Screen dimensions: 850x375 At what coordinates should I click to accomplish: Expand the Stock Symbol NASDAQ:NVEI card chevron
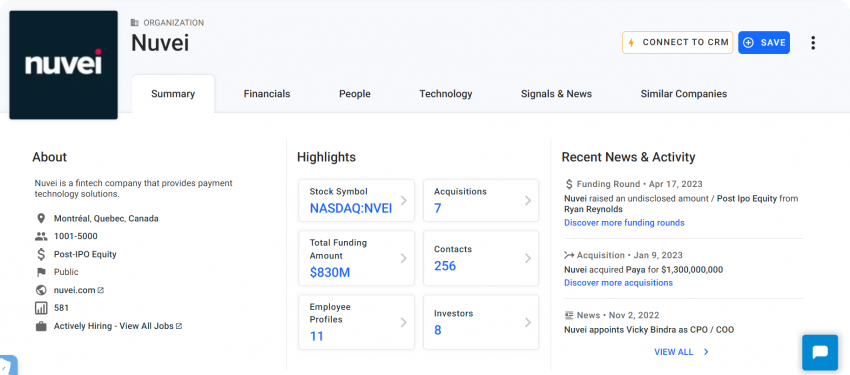403,201
